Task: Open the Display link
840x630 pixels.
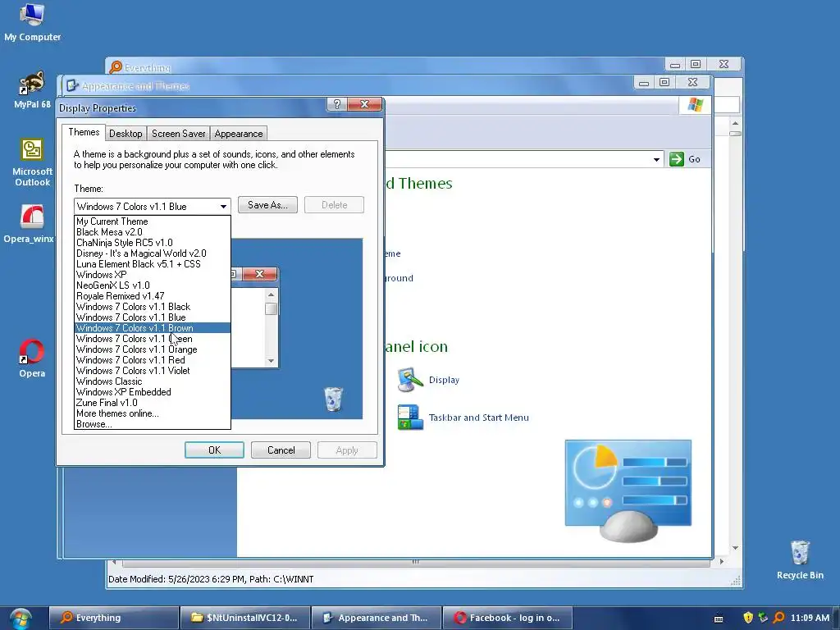Action: [x=444, y=380]
